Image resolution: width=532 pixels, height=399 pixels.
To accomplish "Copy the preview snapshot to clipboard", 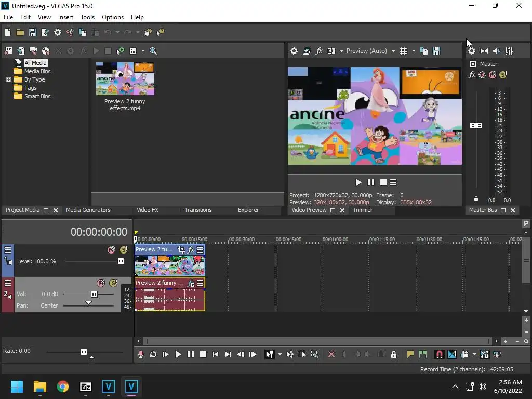I will pyautogui.click(x=424, y=51).
